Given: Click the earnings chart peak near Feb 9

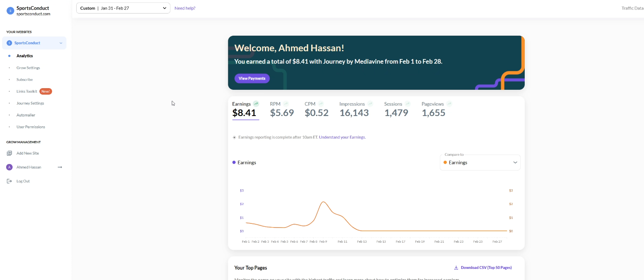Looking at the screenshot, I should tap(324, 202).
